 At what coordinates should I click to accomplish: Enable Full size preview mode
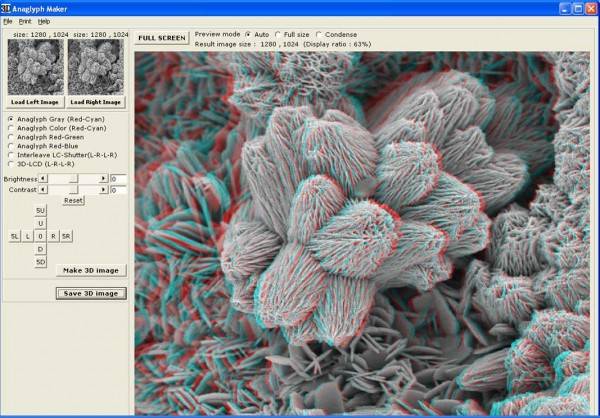(x=278, y=33)
